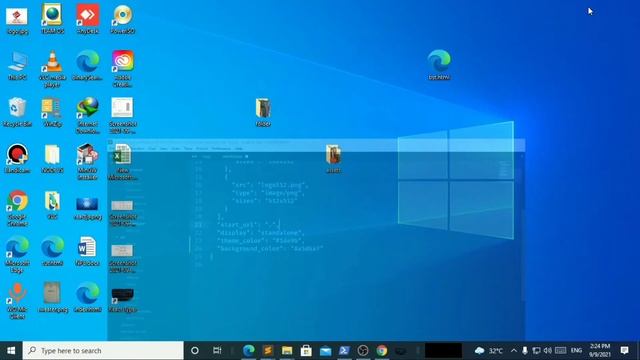Launch the WinZip desktop shortcut
The image size is (640, 360).
pyautogui.click(x=52, y=112)
